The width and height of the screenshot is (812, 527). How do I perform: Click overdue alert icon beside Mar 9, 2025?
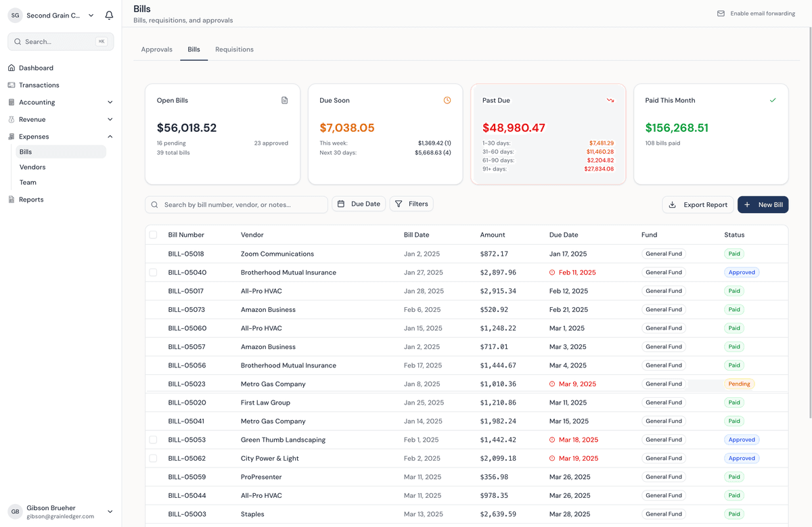pos(552,384)
